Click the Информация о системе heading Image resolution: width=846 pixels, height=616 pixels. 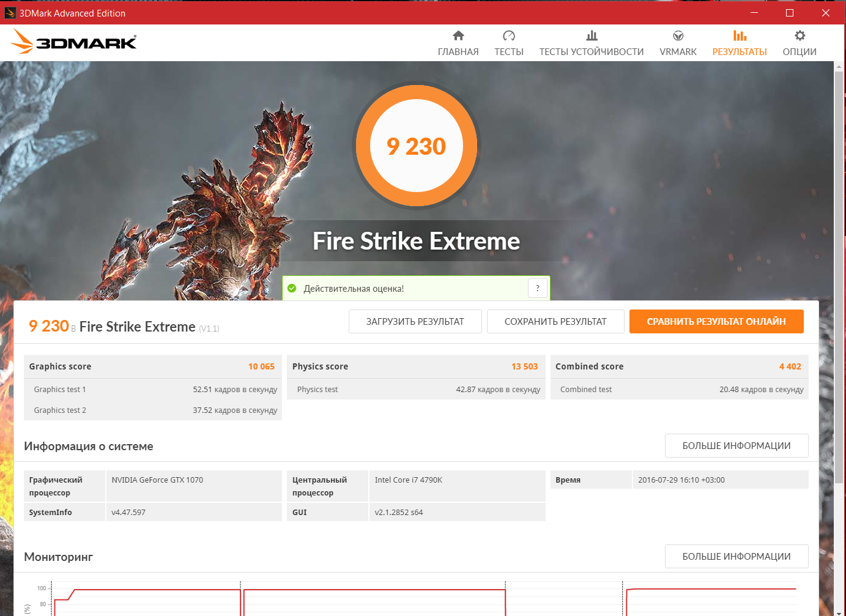pyautogui.click(x=89, y=447)
